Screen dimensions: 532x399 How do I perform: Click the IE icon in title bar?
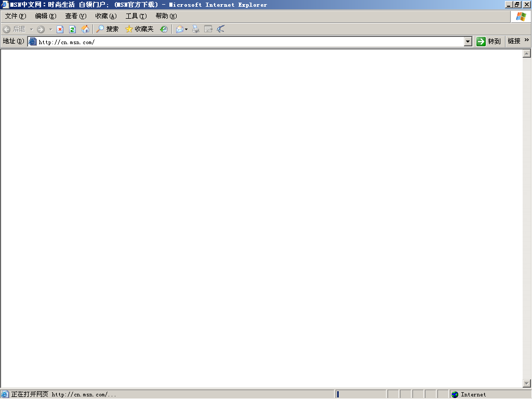5,4
